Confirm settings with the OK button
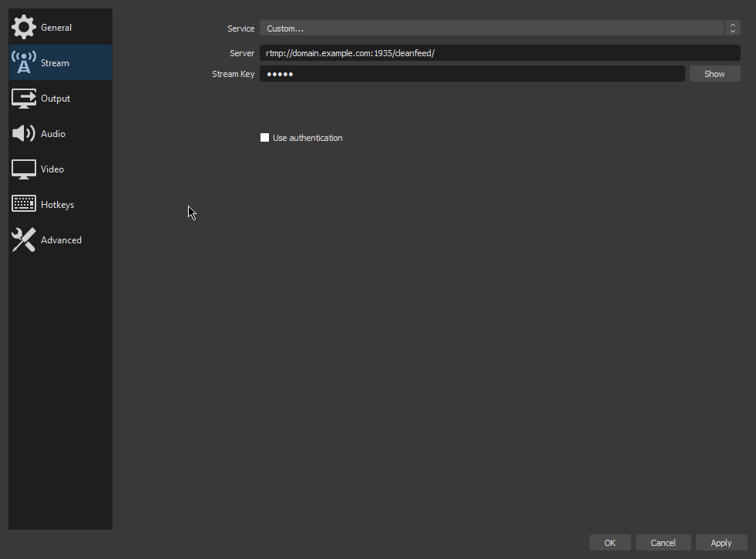756x559 pixels. click(x=610, y=542)
